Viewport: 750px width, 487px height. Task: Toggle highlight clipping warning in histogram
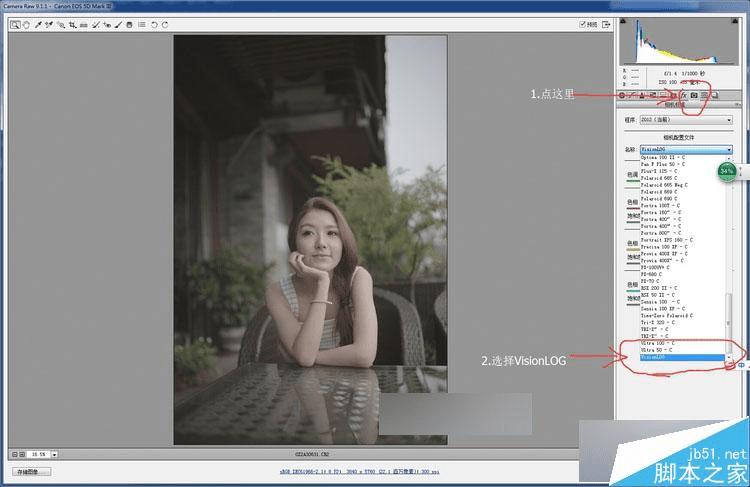click(x=735, y=21)
